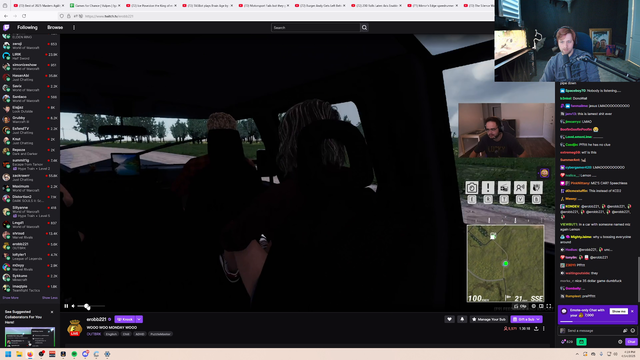Image resolution: width=640 pixels, height=360 pixels.
Task: Focus the Send a message chat input
Action: click(x=593, y=331)
